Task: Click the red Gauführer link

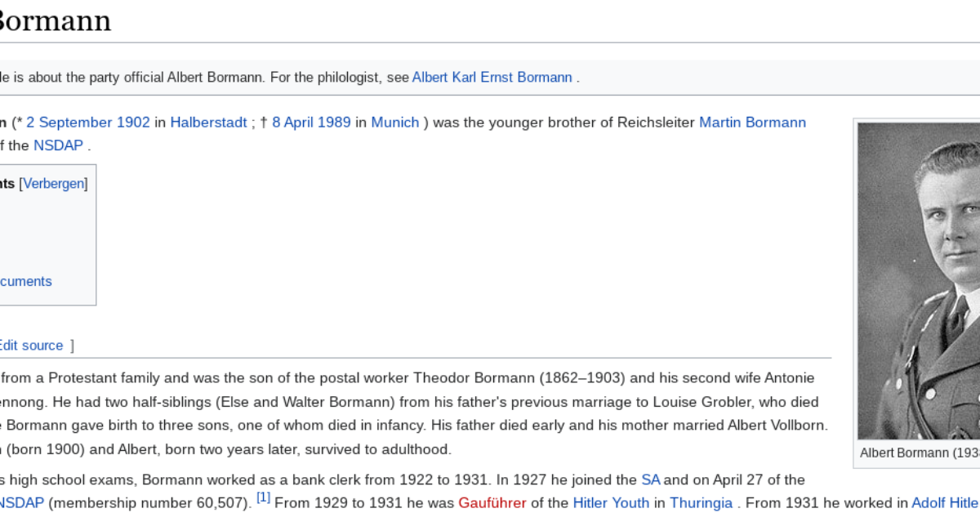Action: coord(492,503)
